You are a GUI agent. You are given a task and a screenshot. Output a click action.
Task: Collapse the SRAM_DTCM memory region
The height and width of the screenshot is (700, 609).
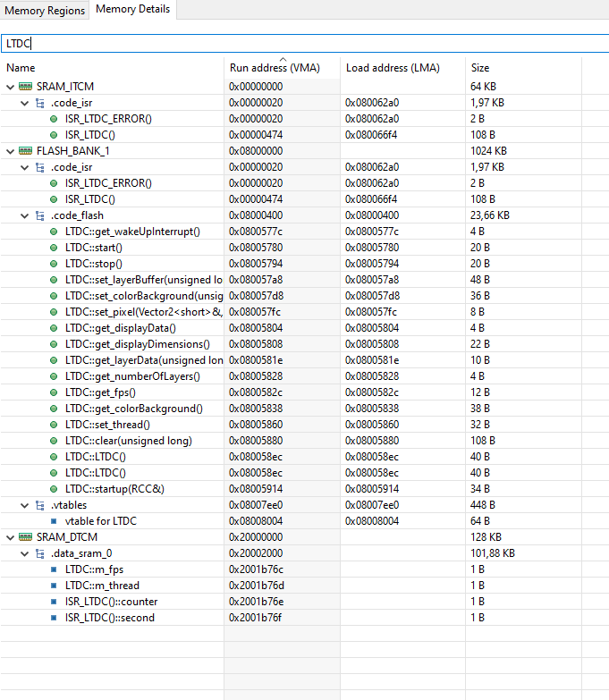(10, 537)
